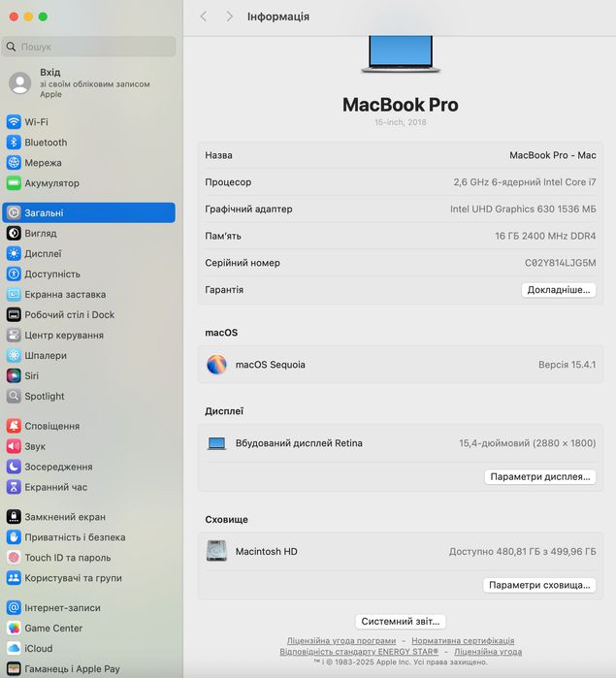Click the user avatar for Apple sign-in
The width and height of the screenshot is (616, 678).
pos(20,82)
